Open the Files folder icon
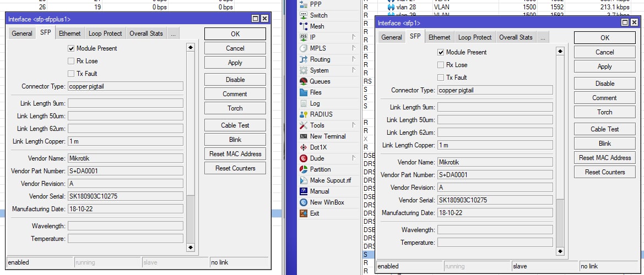644x275 pixels. pyautogui.click(x=304, y=92)
